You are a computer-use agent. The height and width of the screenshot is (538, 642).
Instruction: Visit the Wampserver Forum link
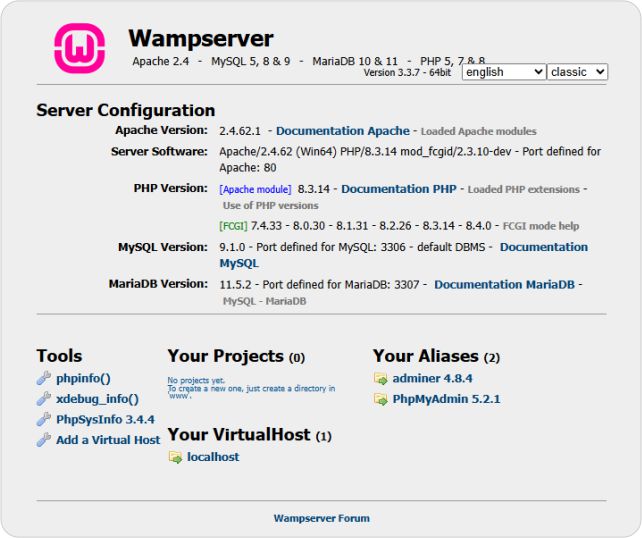coord(321,518)
